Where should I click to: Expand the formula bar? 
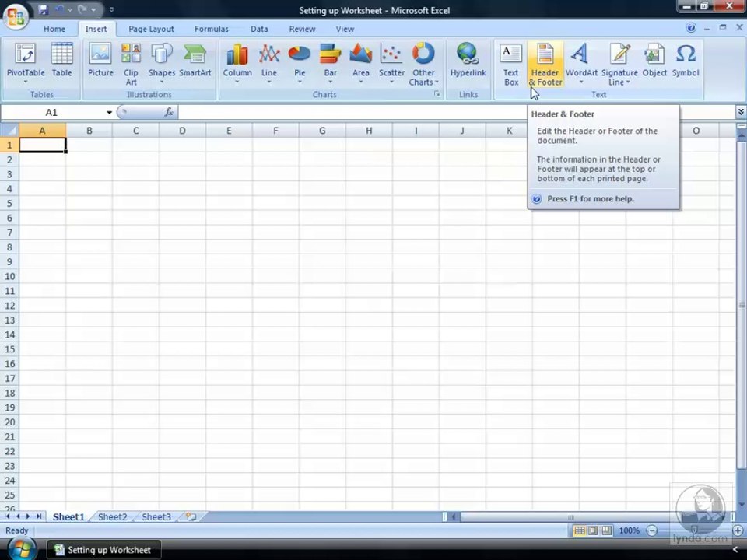(741, 112)
